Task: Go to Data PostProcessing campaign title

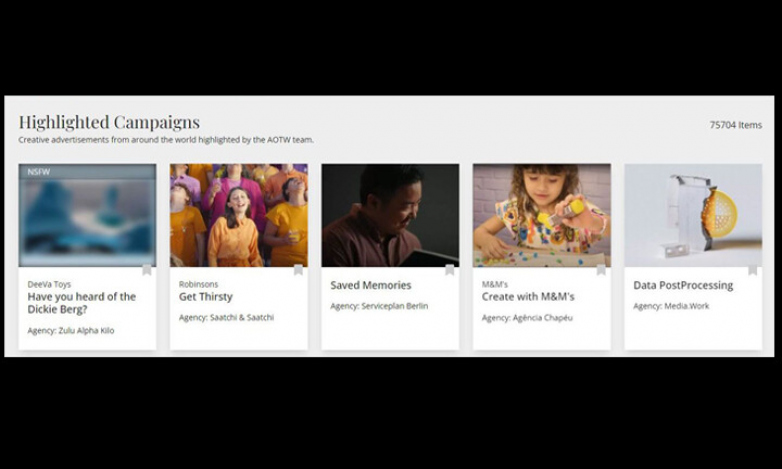Action: click(683, 285)
